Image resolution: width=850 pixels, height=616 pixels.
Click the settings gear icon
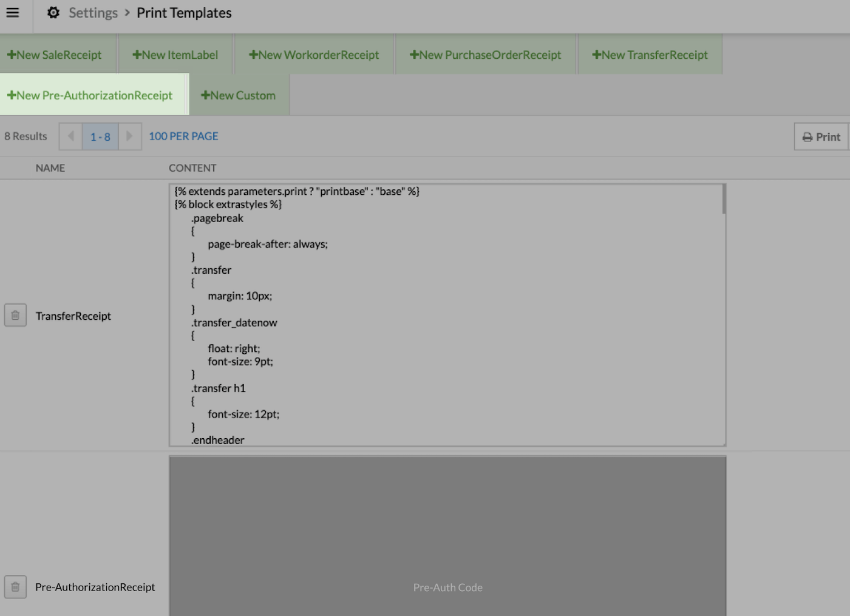pyautogui.click(x=53, y=12)
